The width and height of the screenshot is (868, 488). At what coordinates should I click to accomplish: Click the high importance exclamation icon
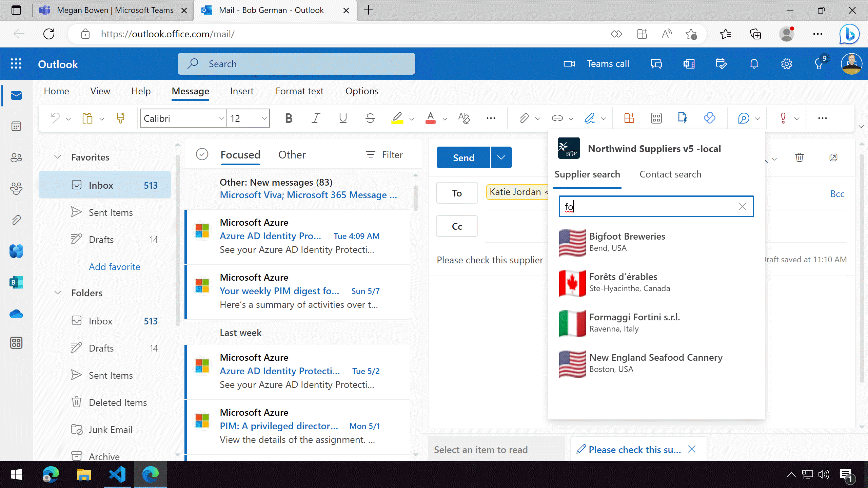[x=783, y=118]
